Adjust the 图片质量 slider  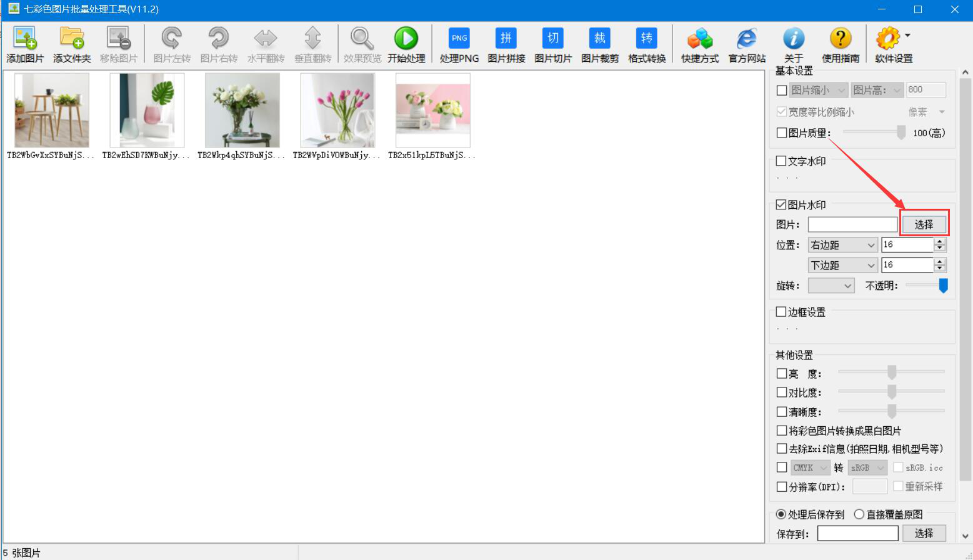click(x=901, y=132)
